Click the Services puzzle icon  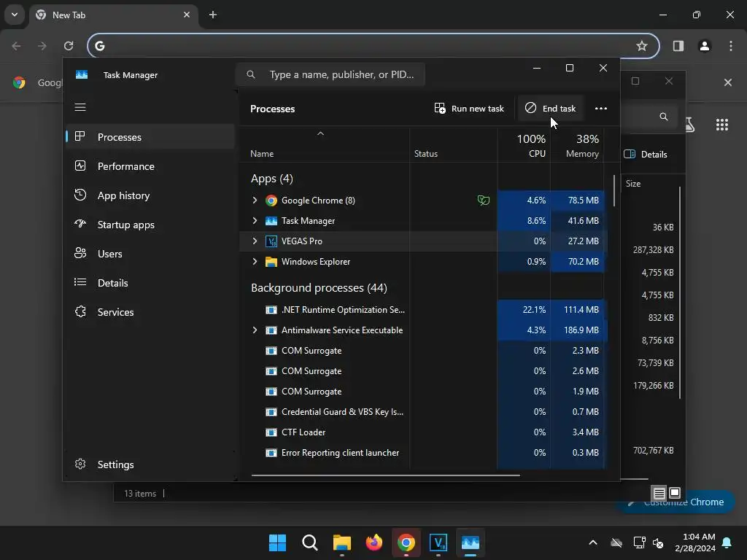click(x=80, y=311)
